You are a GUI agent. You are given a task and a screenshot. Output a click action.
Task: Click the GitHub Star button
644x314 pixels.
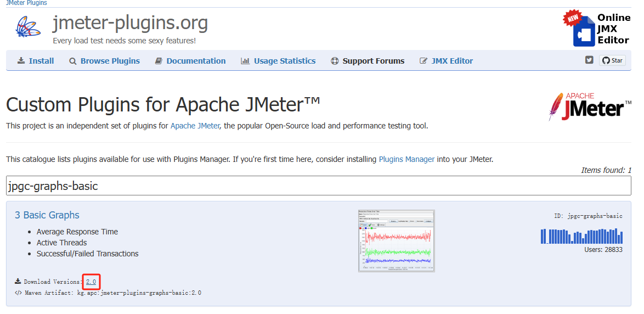click(612, 60)
